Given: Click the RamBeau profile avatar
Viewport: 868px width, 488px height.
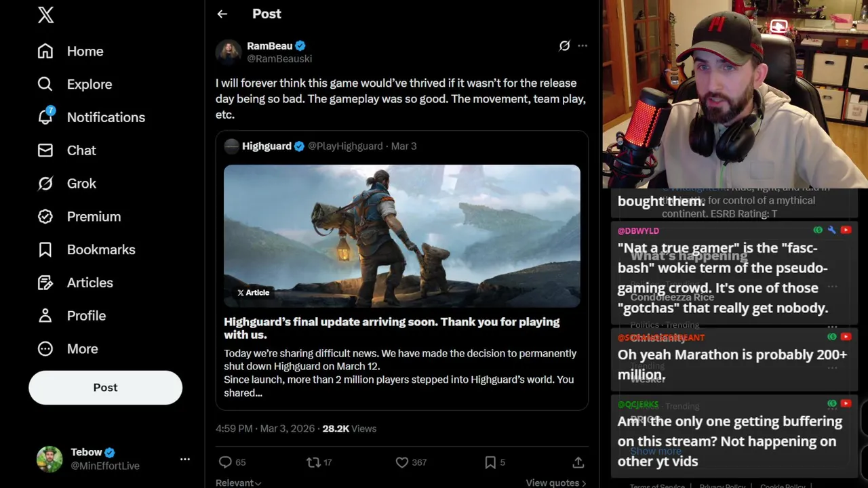Looking at the screenshot, I should [229, 52].
